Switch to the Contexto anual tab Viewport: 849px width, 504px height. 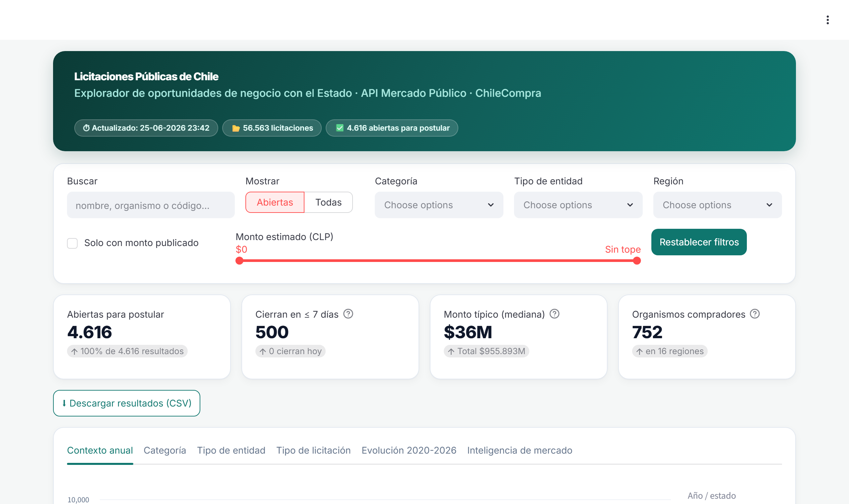[100, 450]
